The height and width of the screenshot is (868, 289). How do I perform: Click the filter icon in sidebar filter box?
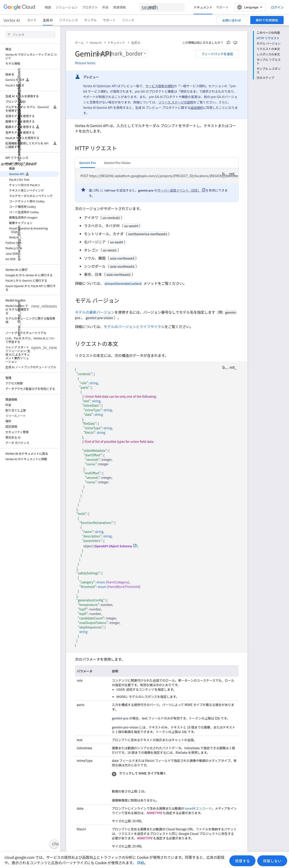point(9,34)
